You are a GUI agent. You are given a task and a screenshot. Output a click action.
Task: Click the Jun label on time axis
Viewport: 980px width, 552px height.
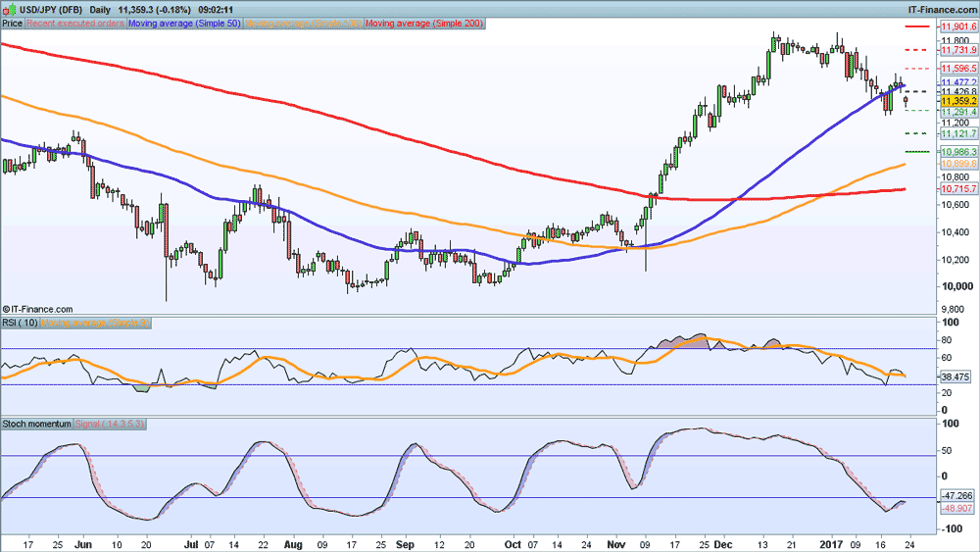point(83,544)
